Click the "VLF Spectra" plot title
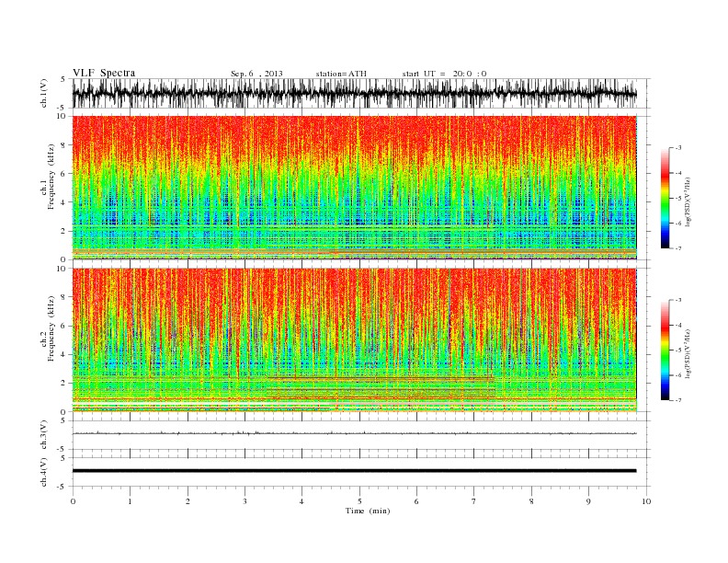Viewport: 728px width, 563px height. tap(104, 73)
